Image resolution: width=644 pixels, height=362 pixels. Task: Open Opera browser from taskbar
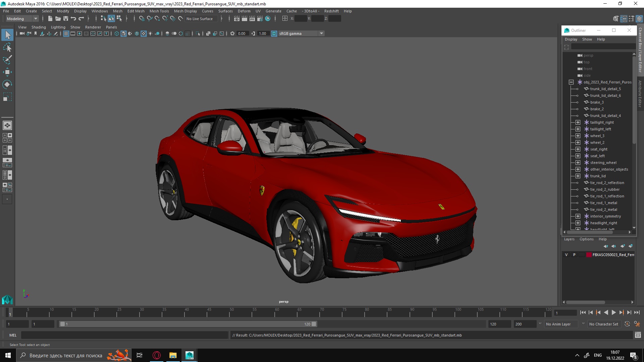(157, 355)
